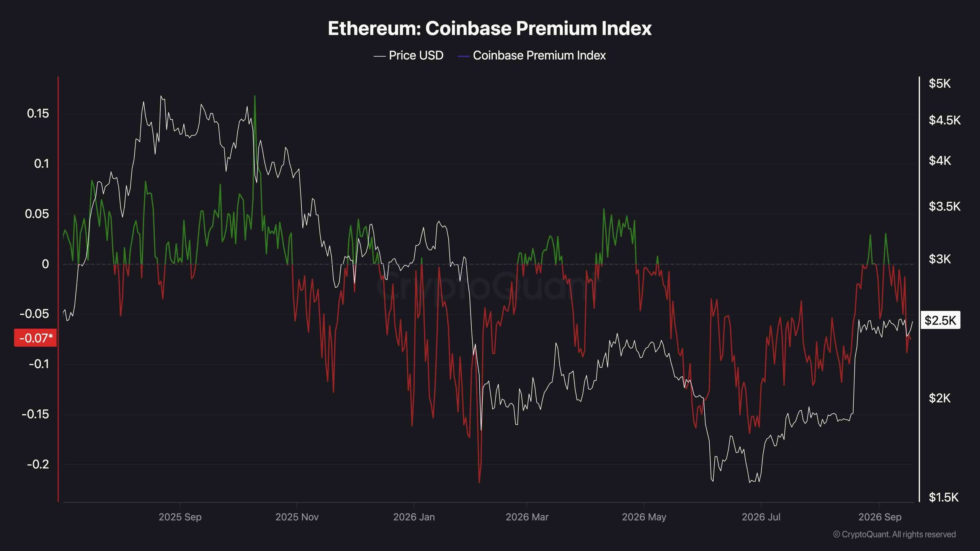
Task: Toggle the Price USD legend entry
Action: 408,55
